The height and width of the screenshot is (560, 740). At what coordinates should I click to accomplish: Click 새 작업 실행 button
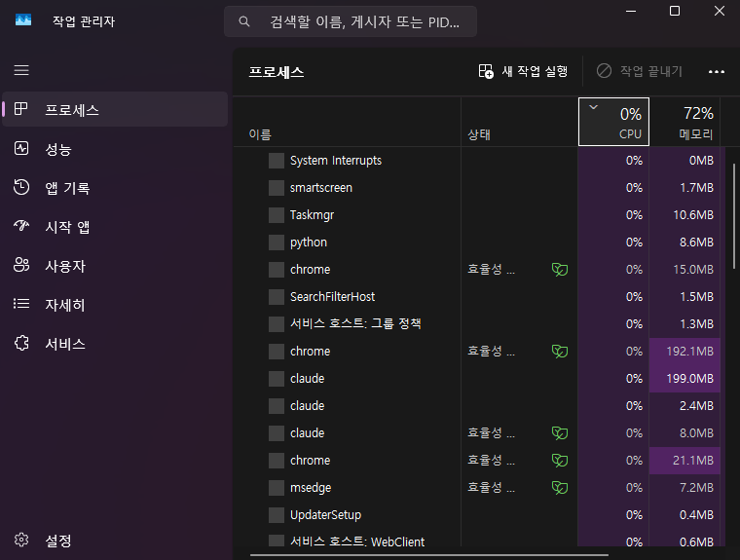tap(523, 71)
